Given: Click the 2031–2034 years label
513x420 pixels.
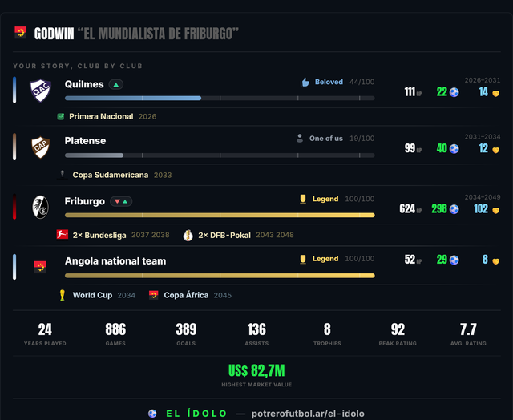Looking at the screenshot, I should tap(483, 137).
